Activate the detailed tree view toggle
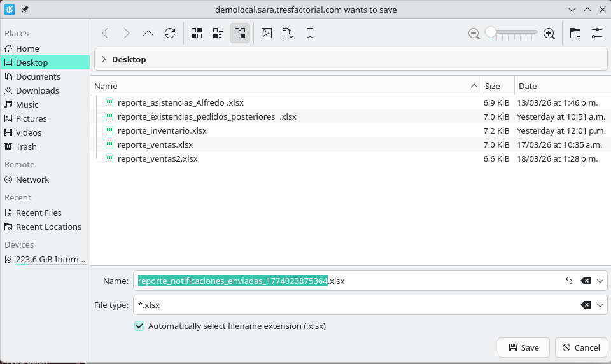The width and height of the screenshot is (611, 364). tap(240, 34)
